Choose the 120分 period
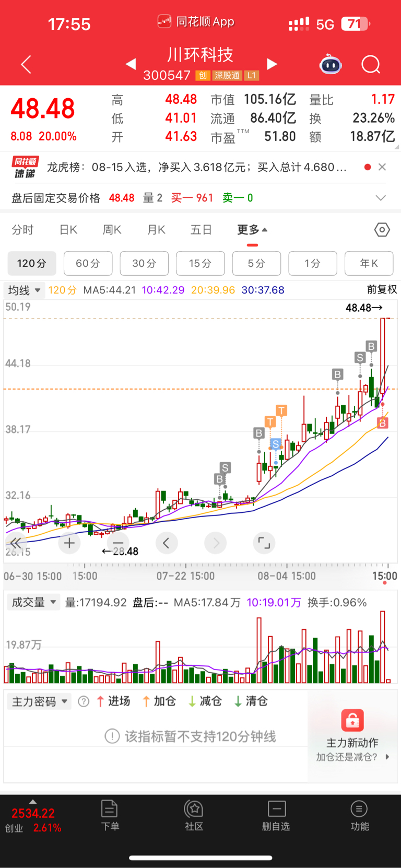This screenshot has height=868, width=401. (x=32, y=263)
